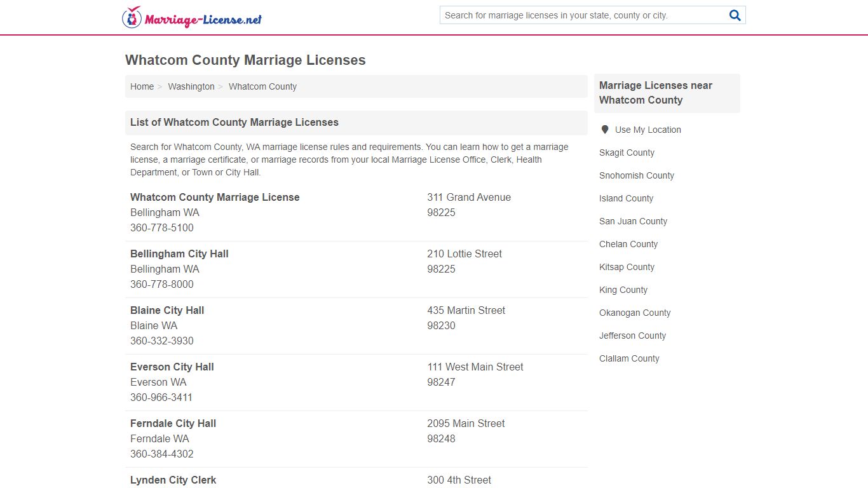The image size is (868, 488).
Task: Click the search magnifier icon
Action: [735, 15]
